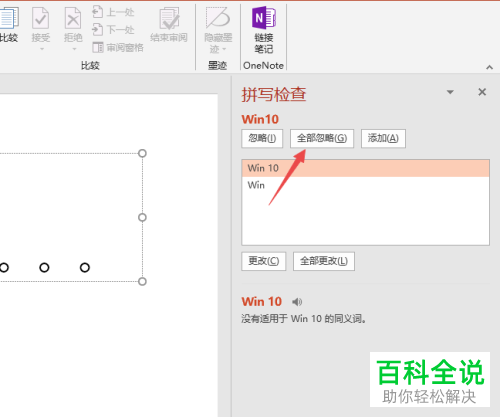This screenshot has width=500, height=417.
Task: Open the Hide Ink (隐藏墨迹) dropdown arrow
Action: click(224, 49)
